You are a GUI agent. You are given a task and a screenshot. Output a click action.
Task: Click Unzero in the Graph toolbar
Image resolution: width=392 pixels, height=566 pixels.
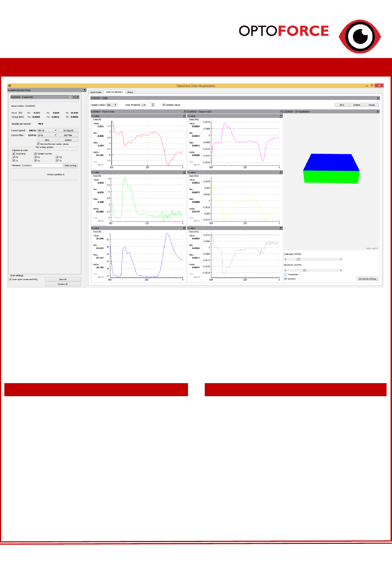click(357, 105)
